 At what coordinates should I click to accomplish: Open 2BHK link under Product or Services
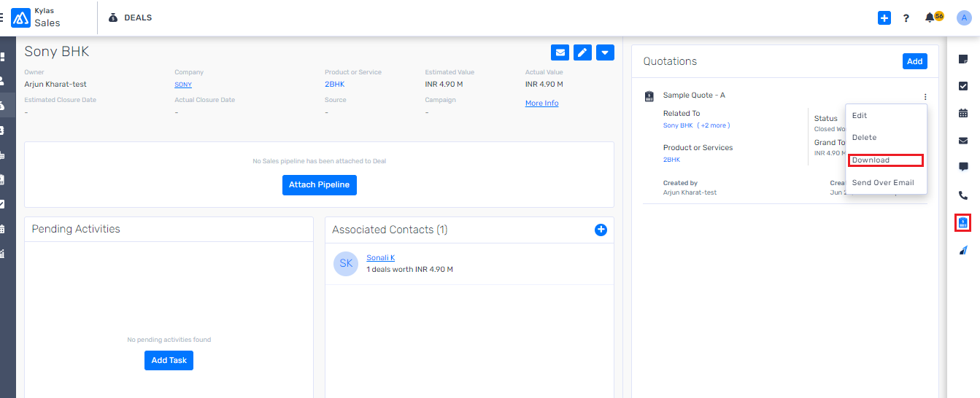click(x=672, y=159)
